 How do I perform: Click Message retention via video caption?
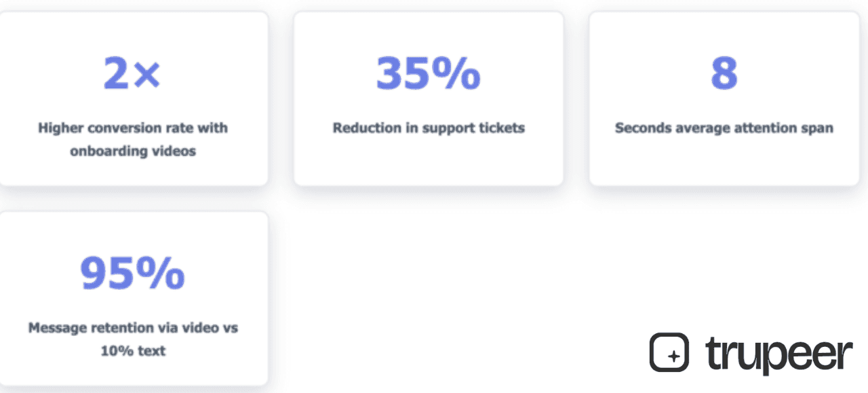point(133,328)
